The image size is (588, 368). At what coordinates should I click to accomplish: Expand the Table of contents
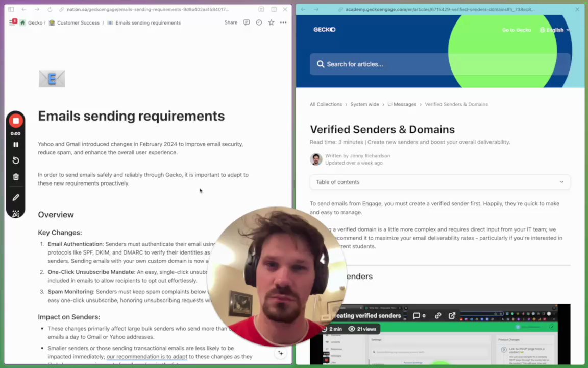coord(440,182)
